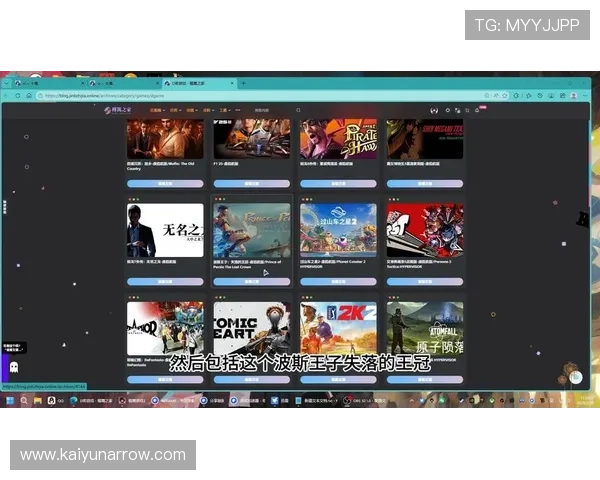Switch to the second browser tab
The width and height of the screenshot is (600, 480).
point(124,83)
